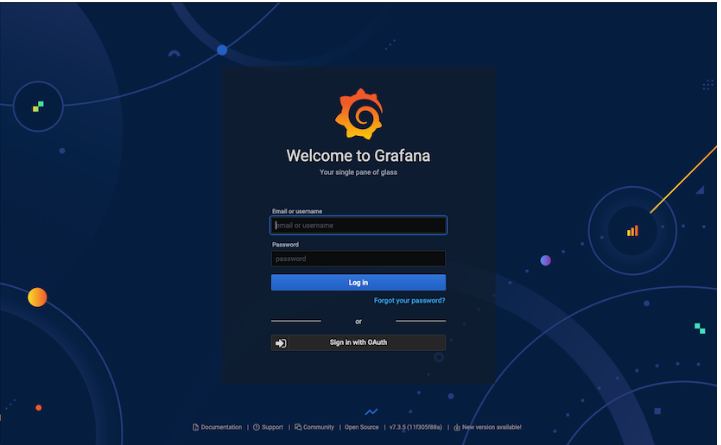The height and width of the screenshot is (445, 721).
Task: Click the Support question-mark icon
Action: tap(256, 427)
